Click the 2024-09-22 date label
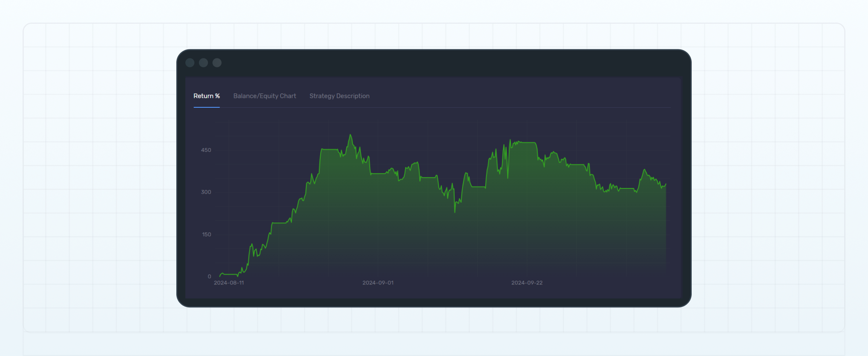 528,282
